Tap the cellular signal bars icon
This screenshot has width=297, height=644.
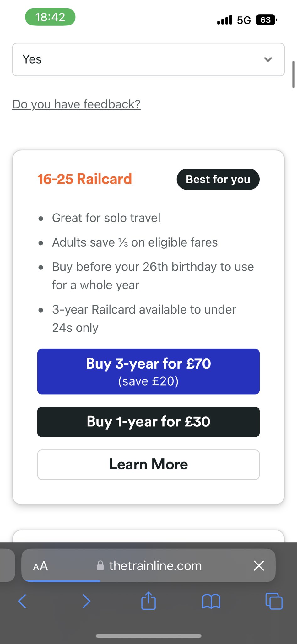tap(224, 20)
